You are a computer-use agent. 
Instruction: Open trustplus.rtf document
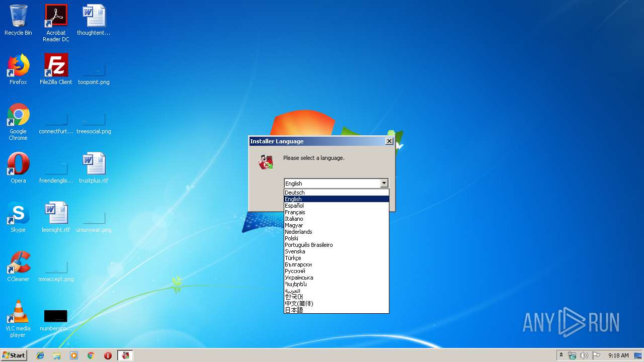[x=94, y=168]
